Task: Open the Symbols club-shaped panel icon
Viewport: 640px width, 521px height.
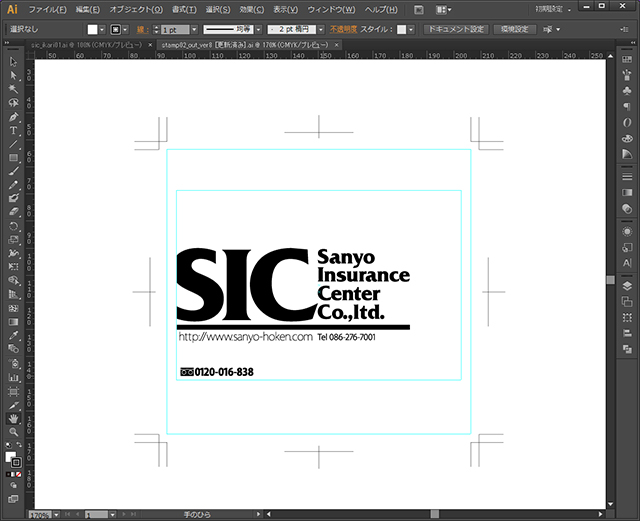Action: pos(627,91)
